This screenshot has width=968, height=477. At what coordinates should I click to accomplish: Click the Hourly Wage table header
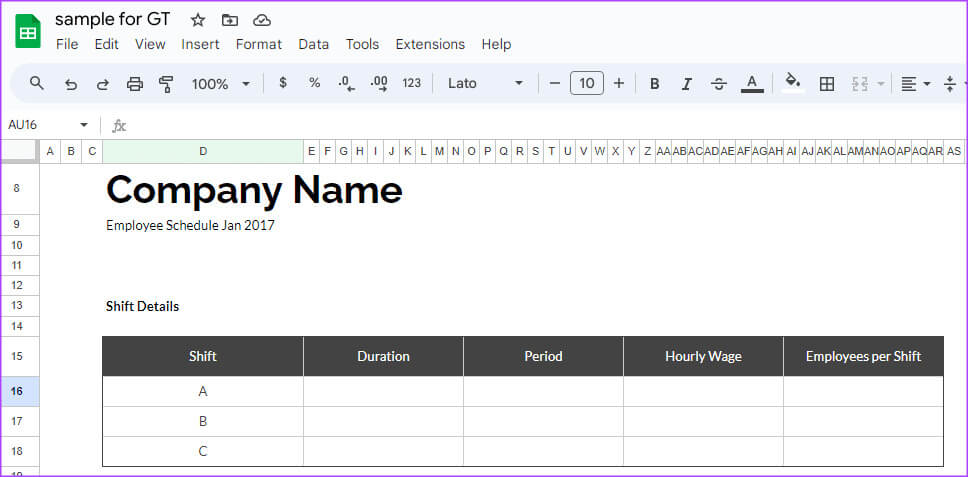click(703, 356)
